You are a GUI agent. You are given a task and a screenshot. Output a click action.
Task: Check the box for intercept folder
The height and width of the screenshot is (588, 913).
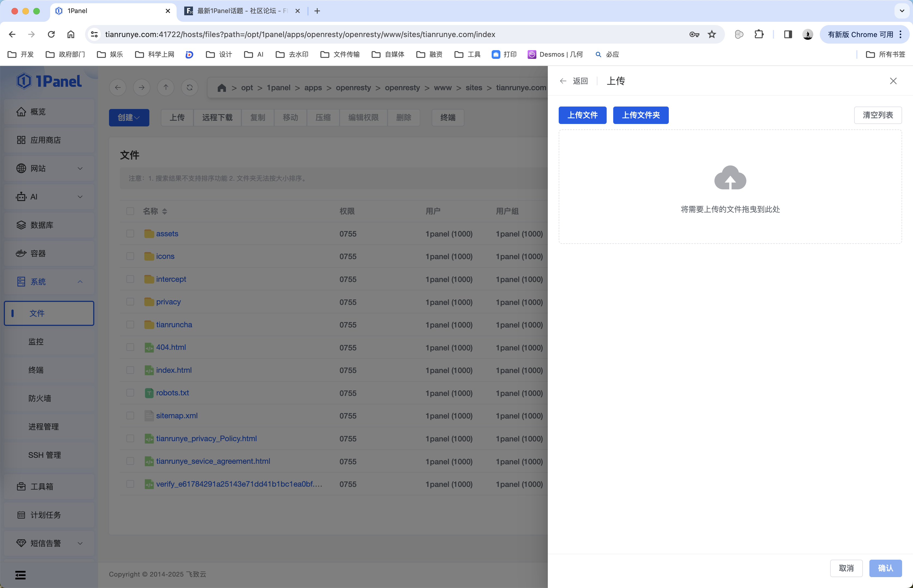point(130,279)
